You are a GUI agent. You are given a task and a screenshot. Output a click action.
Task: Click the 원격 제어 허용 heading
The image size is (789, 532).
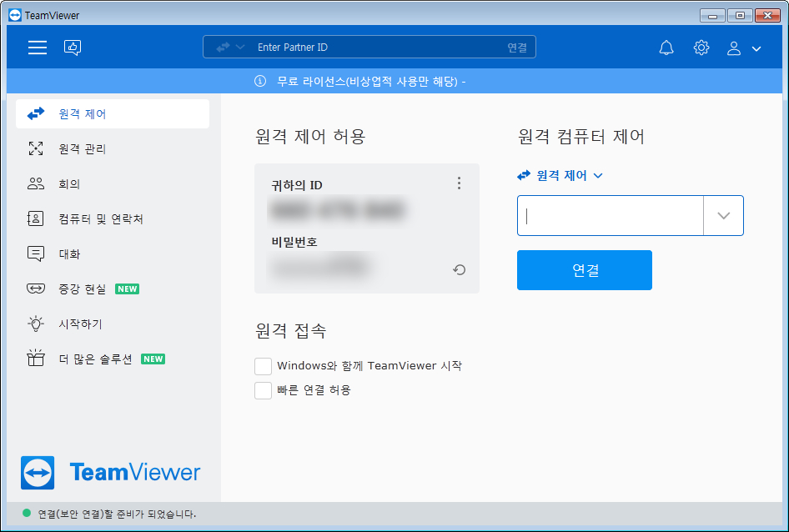pyautogui.click(x=310, y=137)
